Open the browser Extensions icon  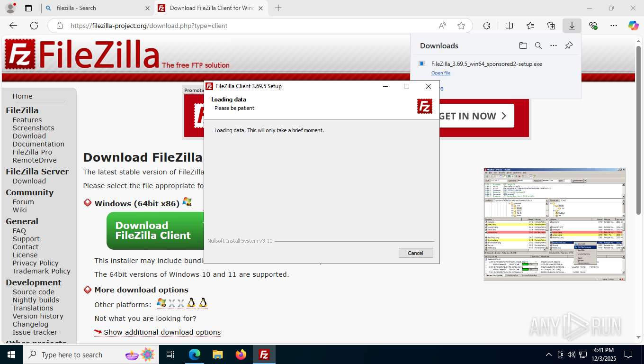tap(486, 26)
